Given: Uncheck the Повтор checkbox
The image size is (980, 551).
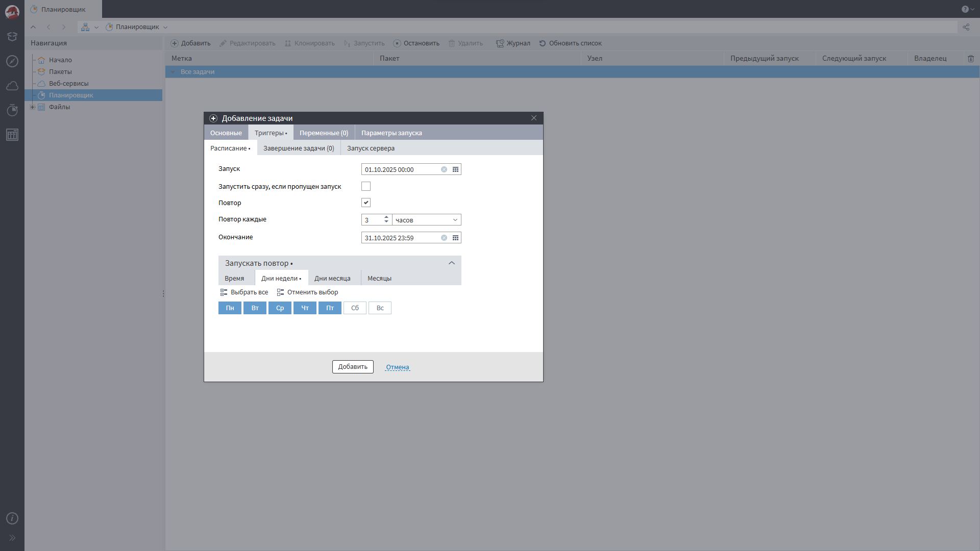Looking at the screenshot, I should click(x=366, y=203).
